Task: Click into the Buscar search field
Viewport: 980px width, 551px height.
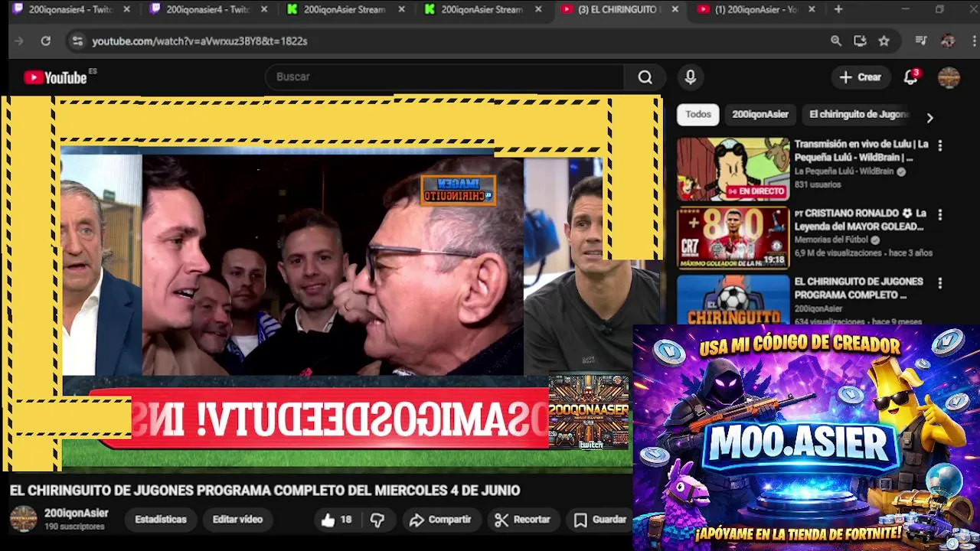Action: [x=446, y=77]
